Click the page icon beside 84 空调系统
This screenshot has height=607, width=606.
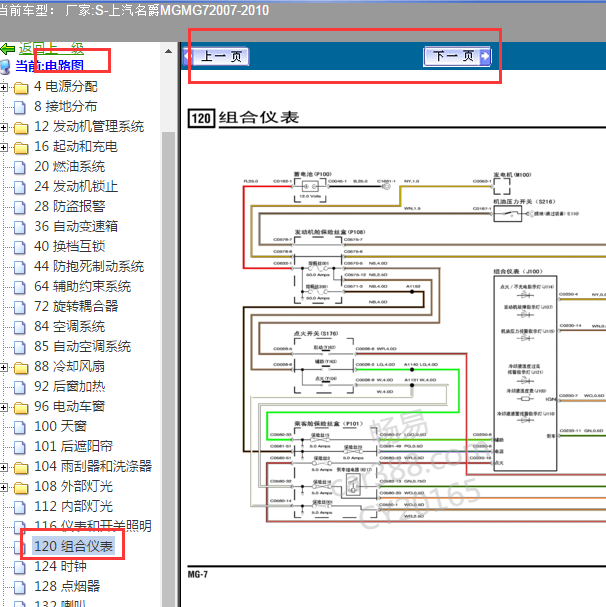(20, 327)
